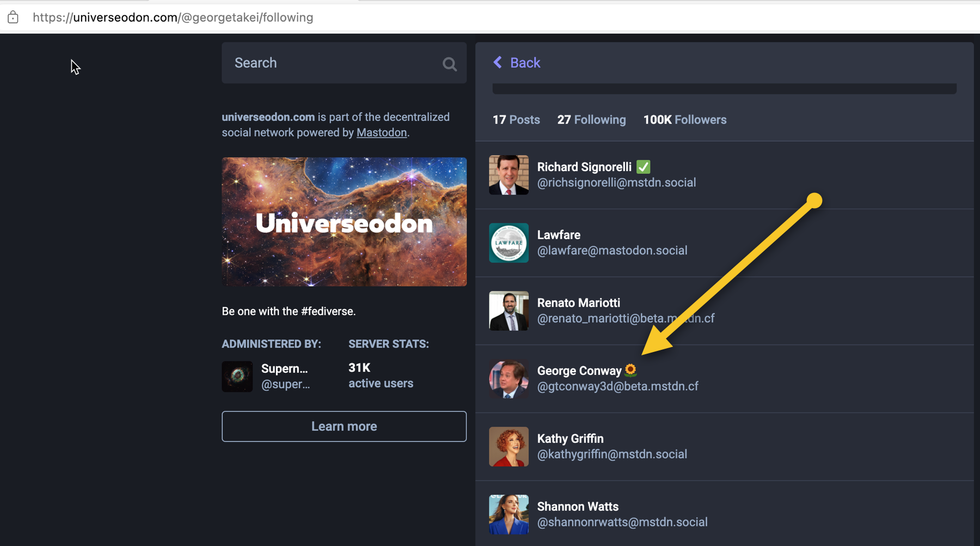Select the 27 Following tab

point(591,120)
